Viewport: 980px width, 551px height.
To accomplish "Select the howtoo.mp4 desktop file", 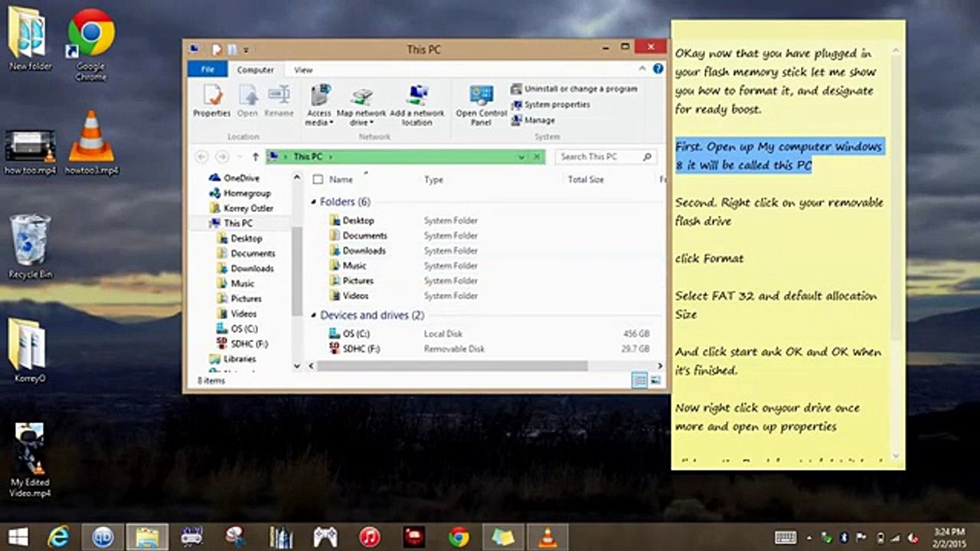I will coord(29,152).
